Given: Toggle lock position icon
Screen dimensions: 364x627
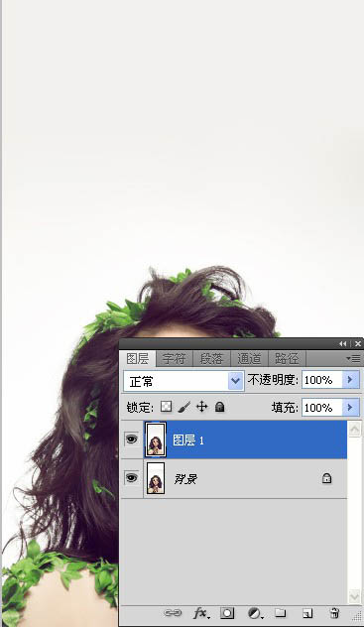Looking at the screenshot, I should click(202, 407).
